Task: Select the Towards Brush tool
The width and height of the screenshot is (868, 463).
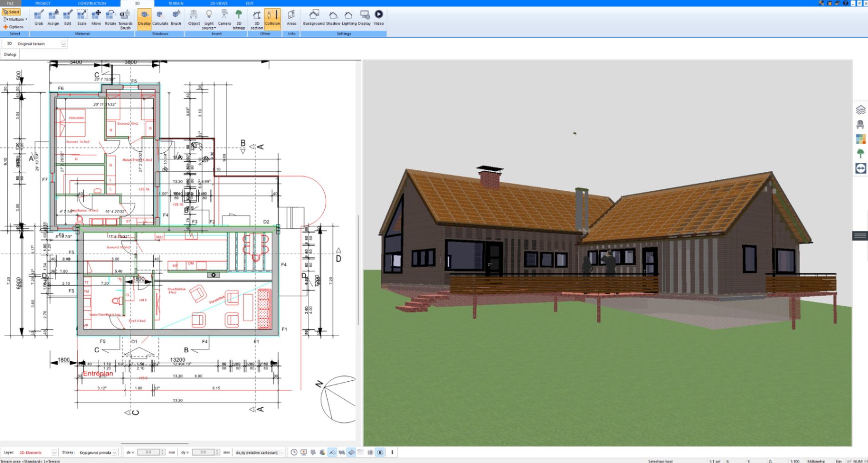Action: tap(125, 20)
